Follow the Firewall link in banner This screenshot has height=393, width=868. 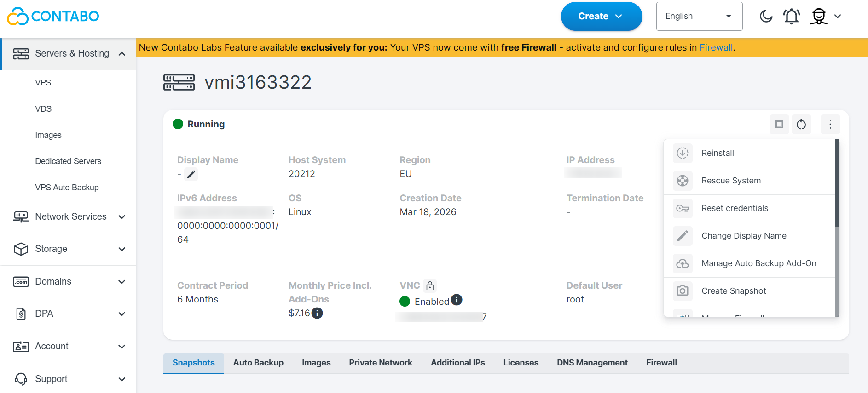(x=716, y=47)
